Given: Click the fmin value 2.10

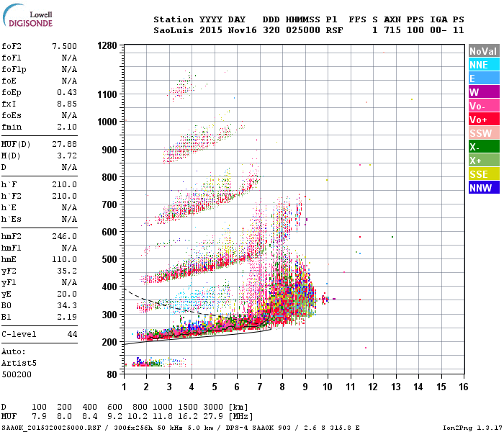Looking at the screenshot, I should pos(67,127).
